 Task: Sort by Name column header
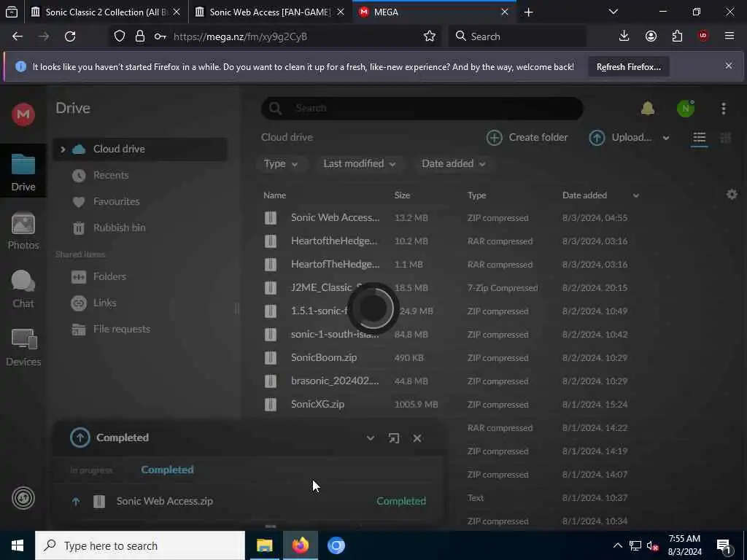click(x=274, y=195)
